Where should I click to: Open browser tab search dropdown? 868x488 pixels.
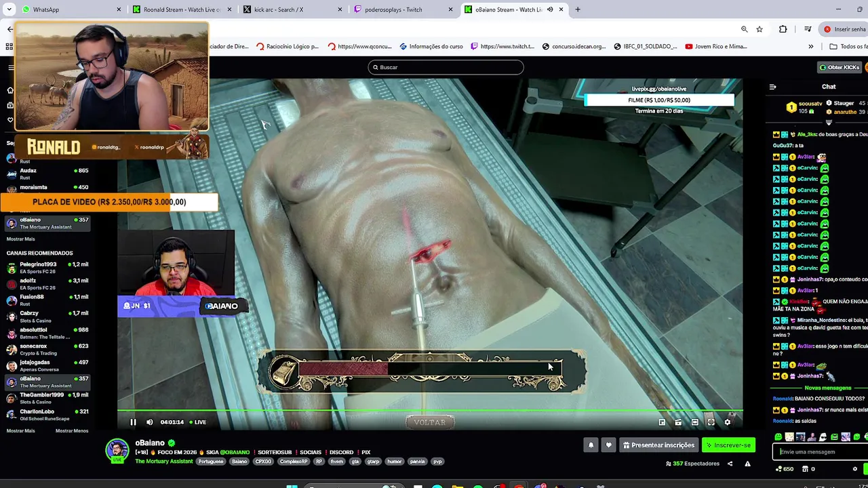tap(9, 9)
